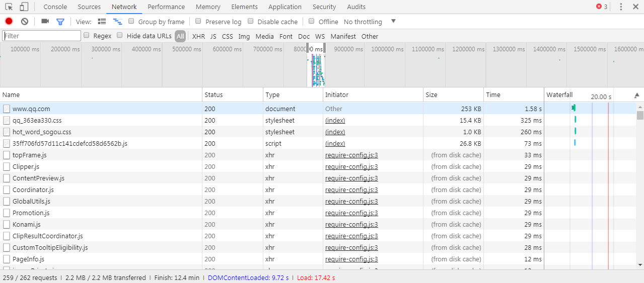644x283 pixels.
Task: Filter requests by XHR
Action: click(199, 36)
